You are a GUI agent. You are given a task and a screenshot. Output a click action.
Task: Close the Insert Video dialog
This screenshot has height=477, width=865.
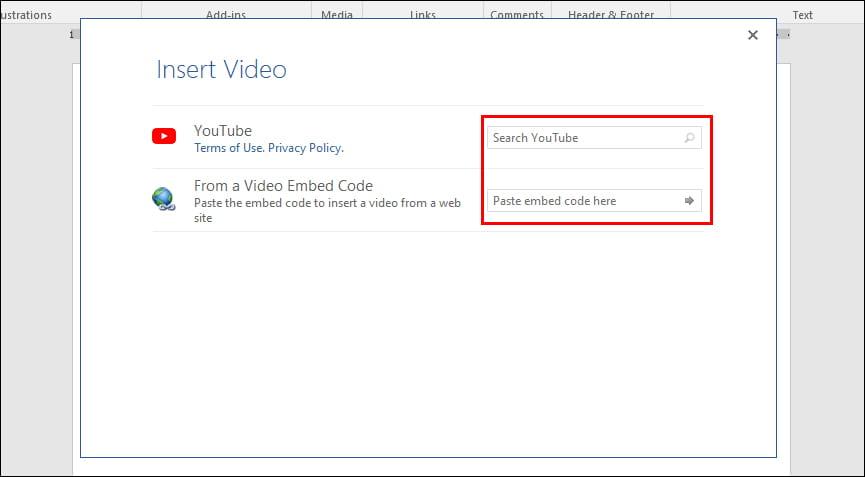tap(752, 35)
